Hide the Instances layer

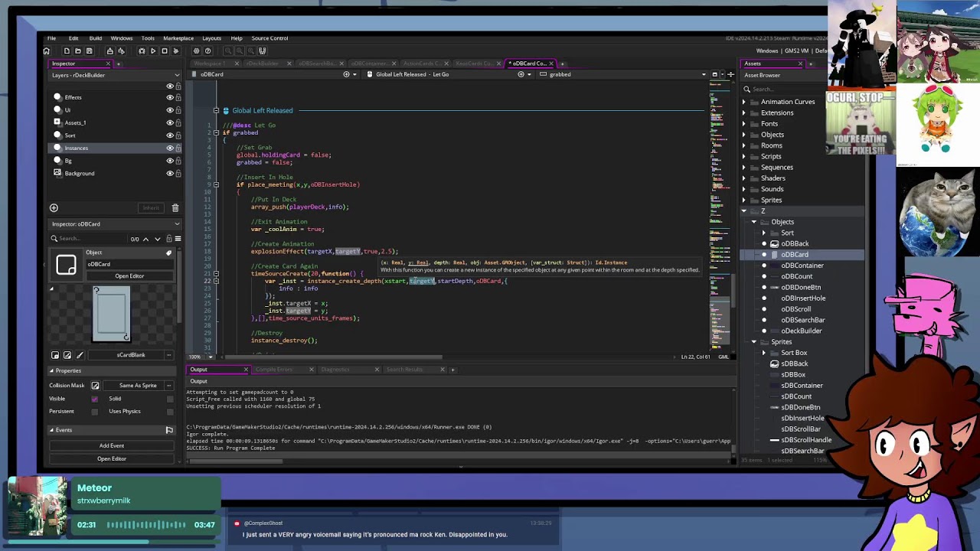[170, 148]
